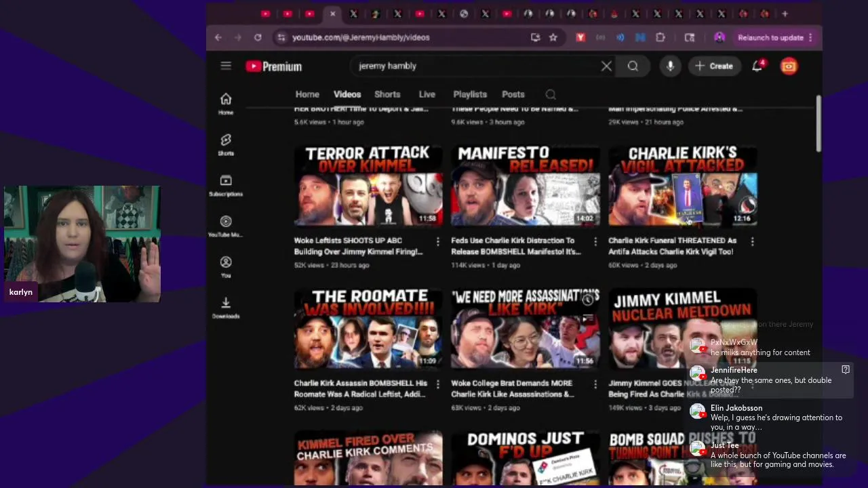Open more options for Charlie Kirk Assassin BOMBSHELL video
The width and height of the screenshot is (868, 488).
click(438, 384)
